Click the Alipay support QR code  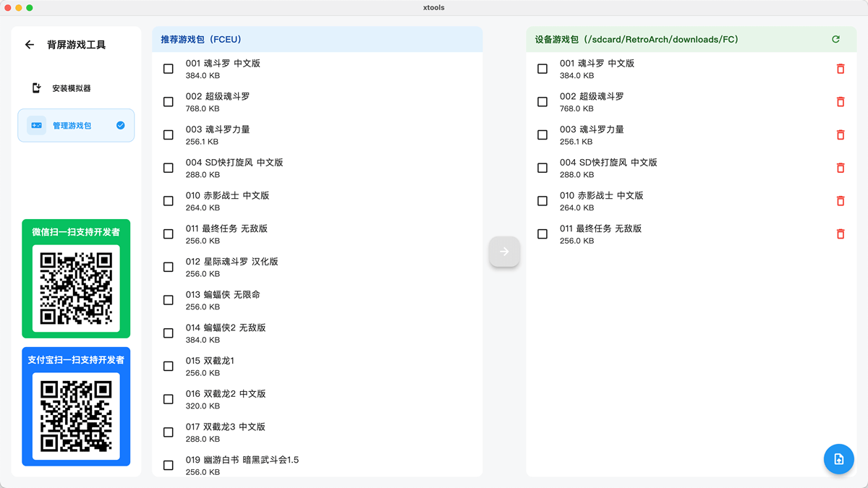click(76, 416)
